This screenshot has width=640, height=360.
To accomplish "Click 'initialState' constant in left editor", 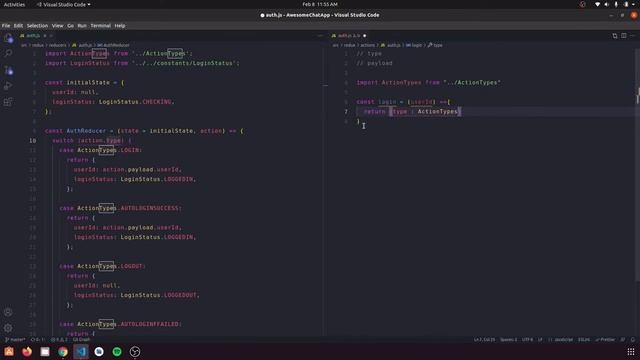I will [x=88, y=82].
